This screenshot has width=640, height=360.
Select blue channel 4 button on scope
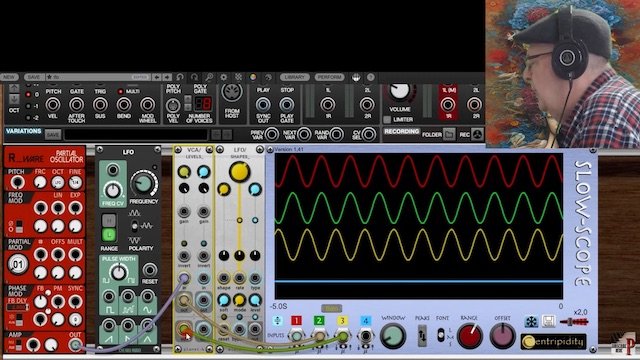[365, 321]
